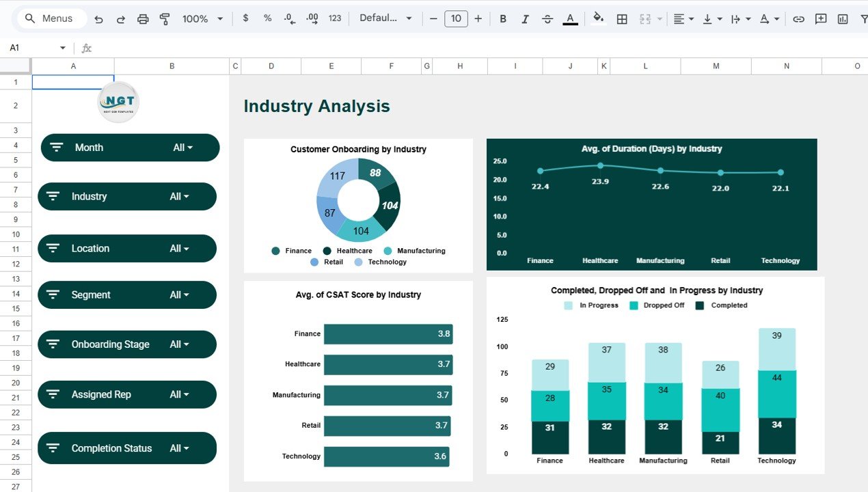Open the zoom level dropdown
The width and height of the screenshot is (868, 492).
pyautogui.click(x=202, y=18)
